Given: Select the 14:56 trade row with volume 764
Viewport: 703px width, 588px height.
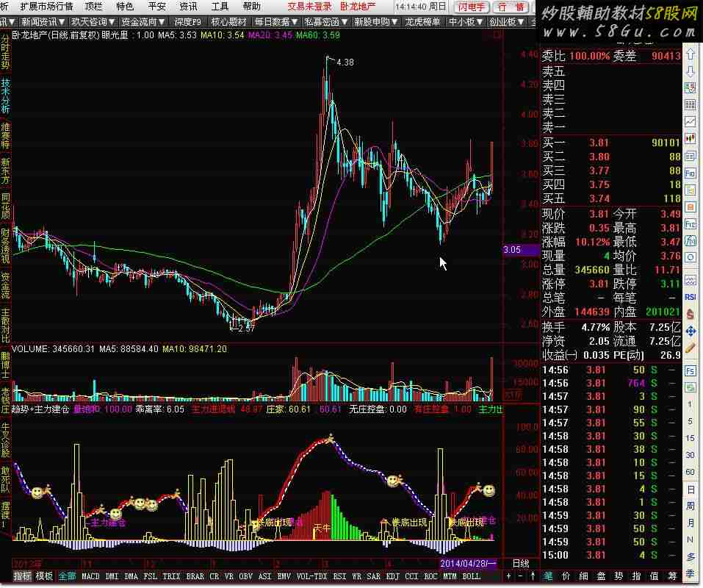Looking at the screenshot, I should coord(611,384).
